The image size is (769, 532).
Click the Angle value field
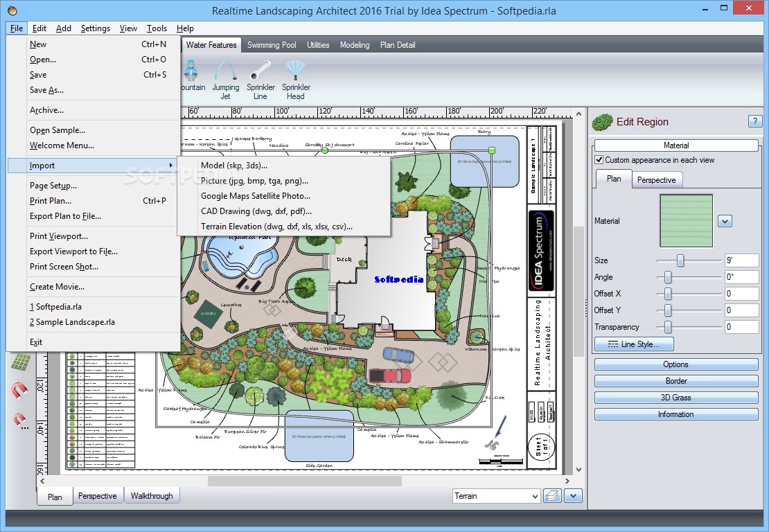[741, 277]
